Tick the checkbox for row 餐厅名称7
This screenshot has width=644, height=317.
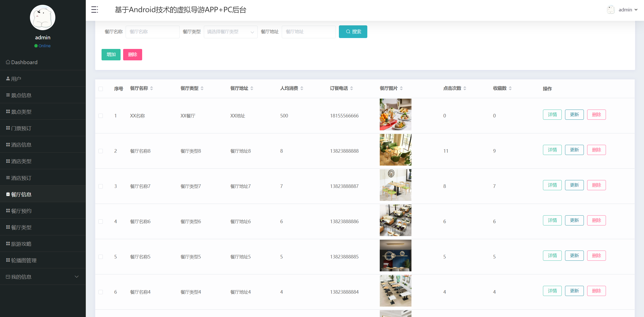[101, 186]
